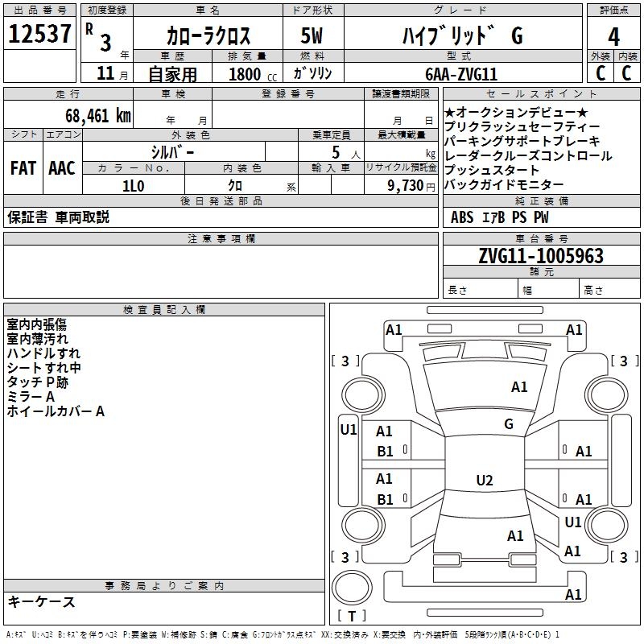
Task: Select the equipment list ABS エアB PS PW
Action: pos(499,217)
